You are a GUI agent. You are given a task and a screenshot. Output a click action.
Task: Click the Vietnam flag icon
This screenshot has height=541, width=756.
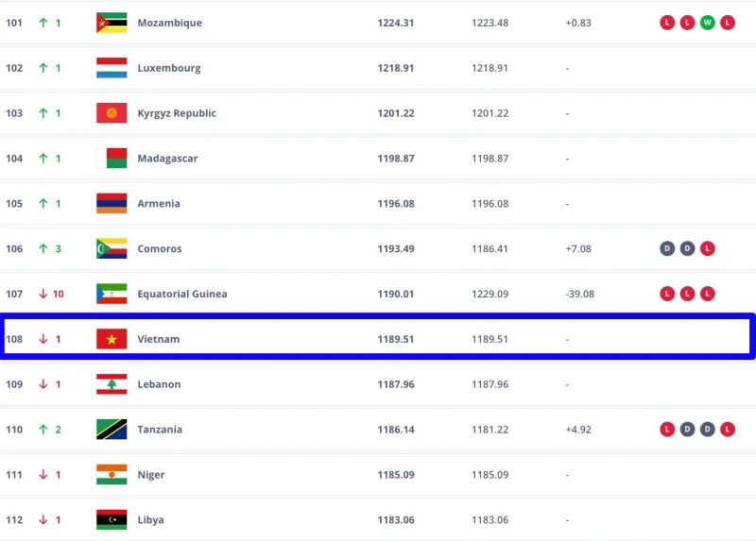tap(112, 339)
